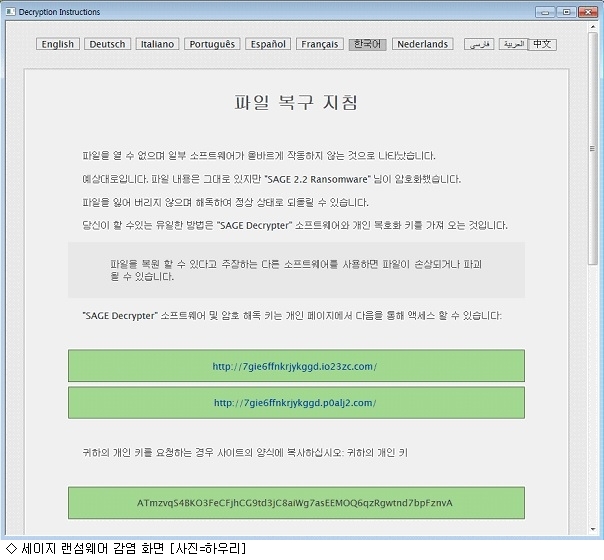Click the vertical scrollbar thumb
This screenshot has width=604, height=560.
(x=592, y=148)
